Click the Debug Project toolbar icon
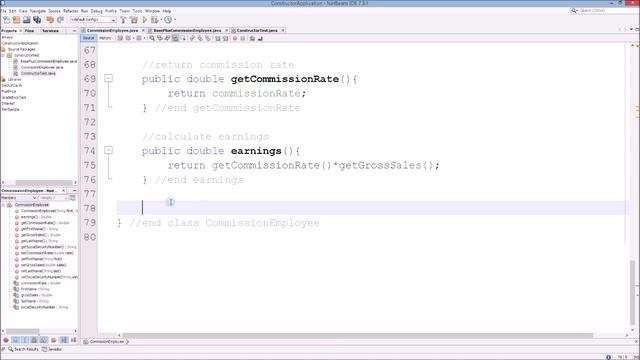The image size is (640, 360). [x=154, y=20]
